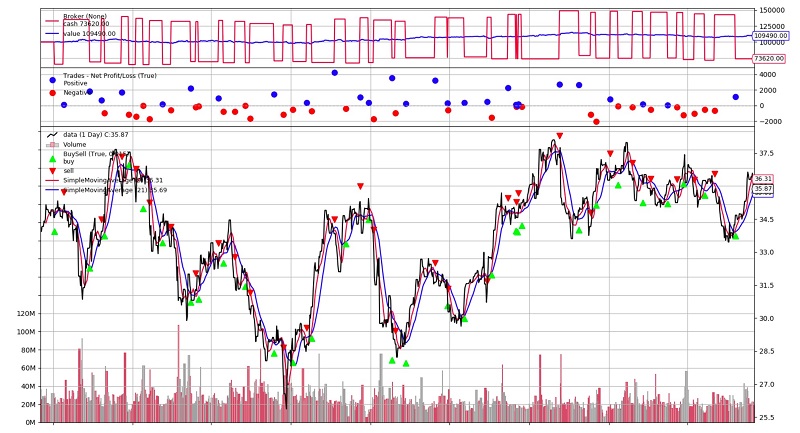Select 'data (1 Day) C:35.87' legend entry

point(96,135)
